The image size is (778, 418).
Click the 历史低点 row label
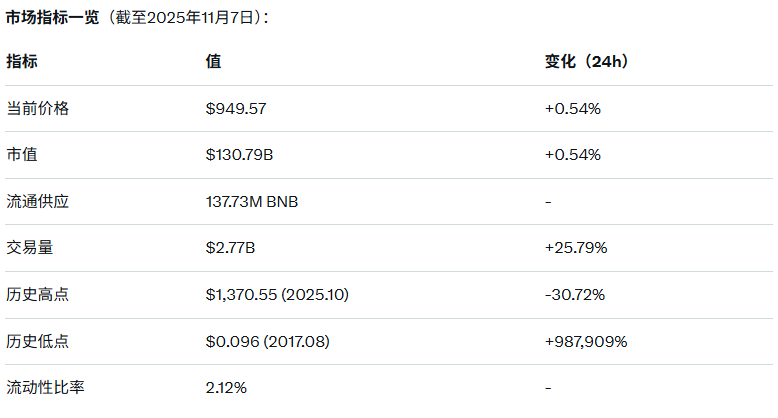tap(38, 341)
